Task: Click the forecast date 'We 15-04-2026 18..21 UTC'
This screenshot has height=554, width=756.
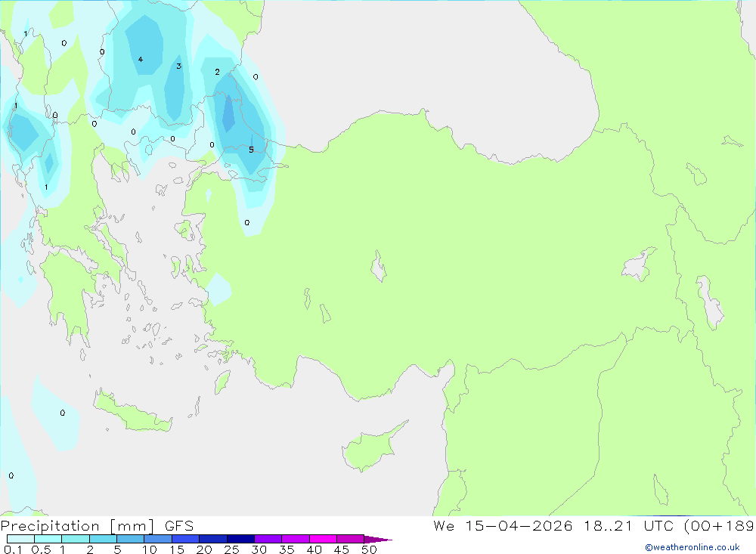Action: 553,525
